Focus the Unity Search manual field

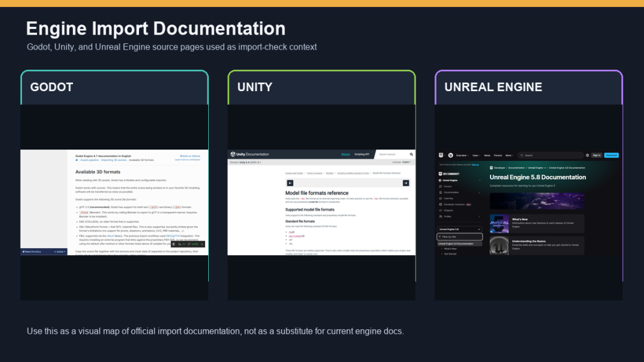392,155
